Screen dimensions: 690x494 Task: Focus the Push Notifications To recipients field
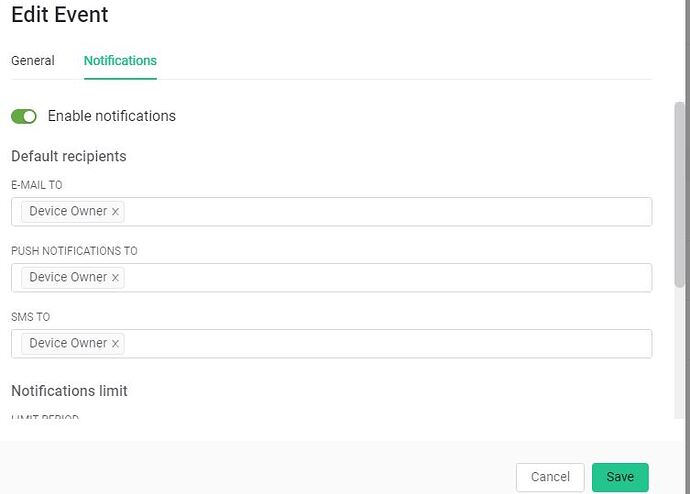tap(390, 278)
